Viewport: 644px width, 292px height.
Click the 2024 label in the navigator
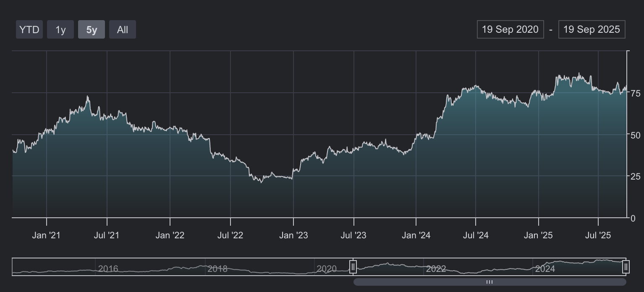coord(545,269)
